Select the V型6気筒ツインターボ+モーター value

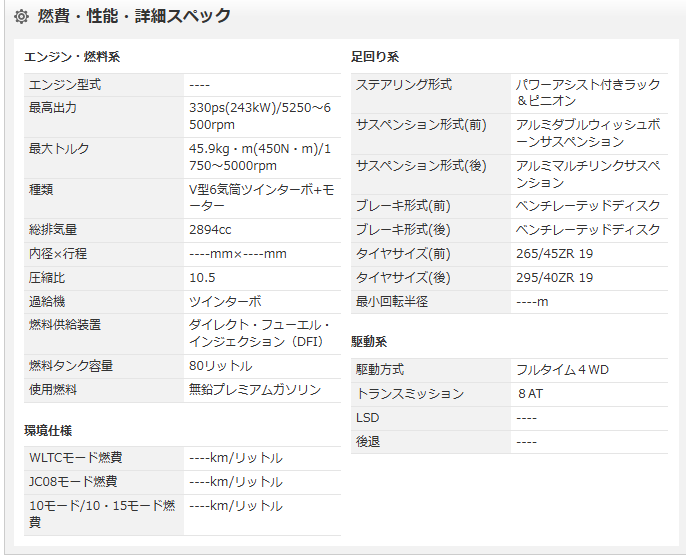click(x=262, y=198)
